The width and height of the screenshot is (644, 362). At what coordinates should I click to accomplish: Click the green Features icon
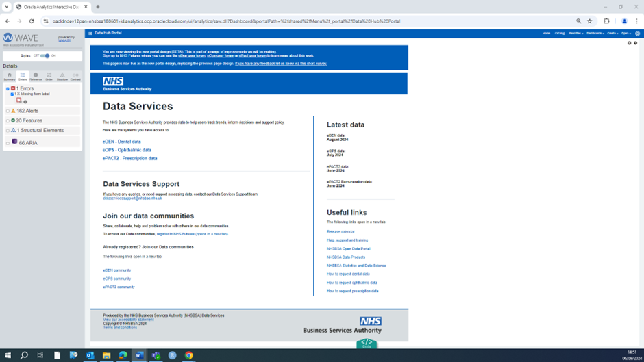[x=13, y=120]
